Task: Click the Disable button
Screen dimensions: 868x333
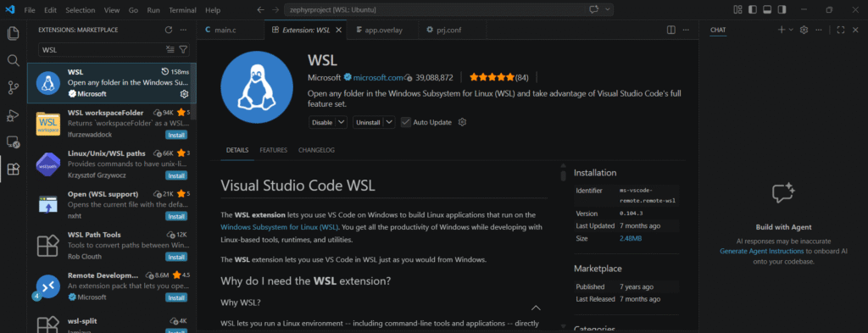Action: point(322,122)
